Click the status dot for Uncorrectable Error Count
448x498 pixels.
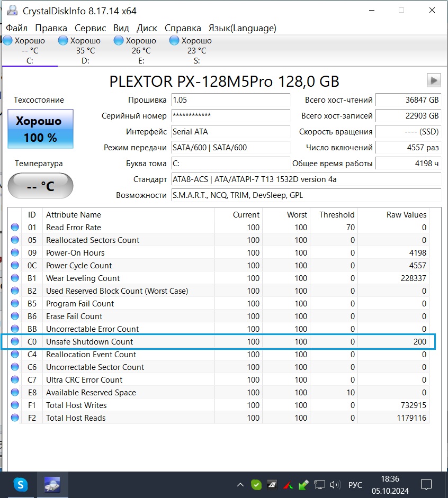[15, 329]
